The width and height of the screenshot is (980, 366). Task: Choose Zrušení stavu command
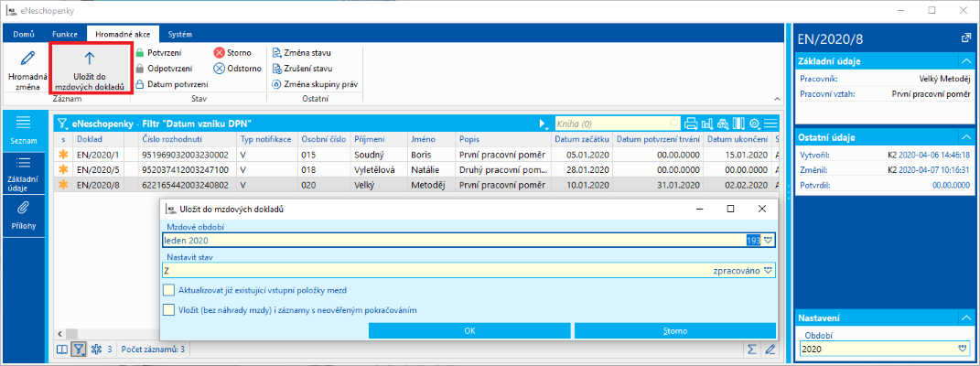[x=302, y=68]
